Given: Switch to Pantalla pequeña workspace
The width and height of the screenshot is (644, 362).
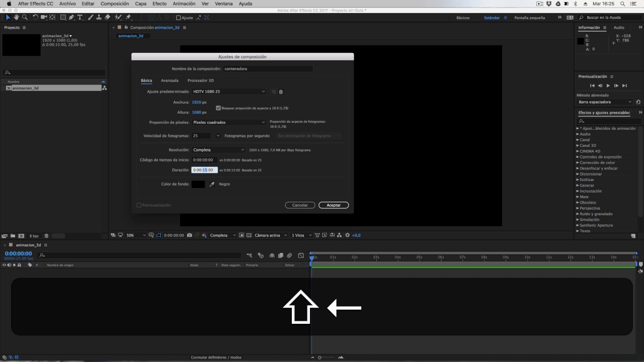Looking at the screenshot, I should 529,18.
